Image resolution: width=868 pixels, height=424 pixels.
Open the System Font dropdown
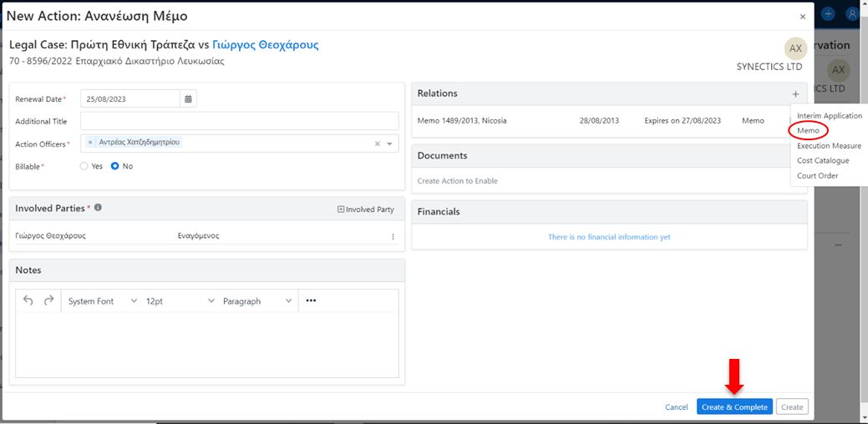coord(102,300)
